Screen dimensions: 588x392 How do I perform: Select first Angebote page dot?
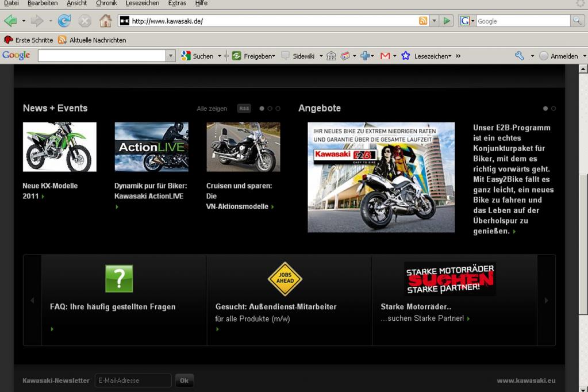pyautogui.click(x=545, y=109)
